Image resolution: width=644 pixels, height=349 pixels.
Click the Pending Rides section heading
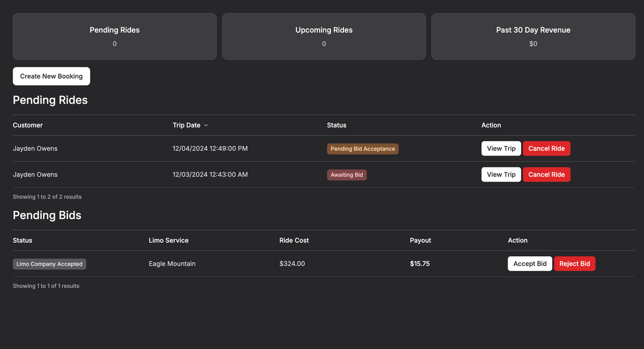tap(50, 100)
